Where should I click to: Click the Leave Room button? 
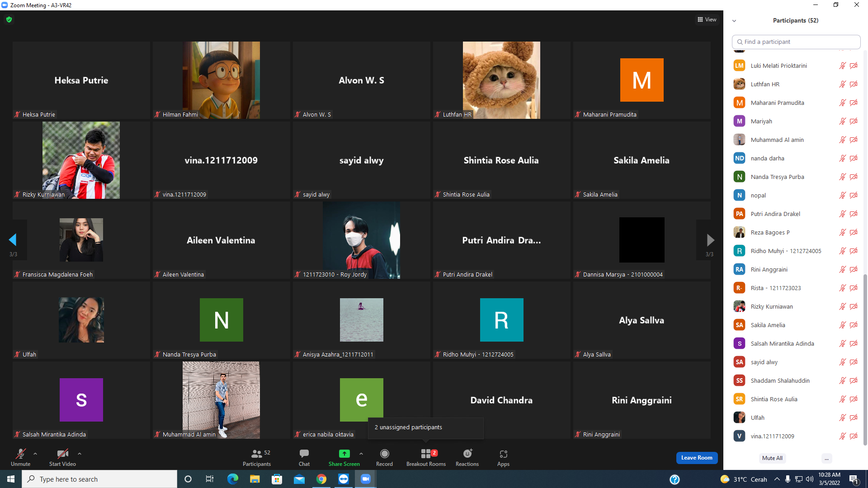coord(697,458)
